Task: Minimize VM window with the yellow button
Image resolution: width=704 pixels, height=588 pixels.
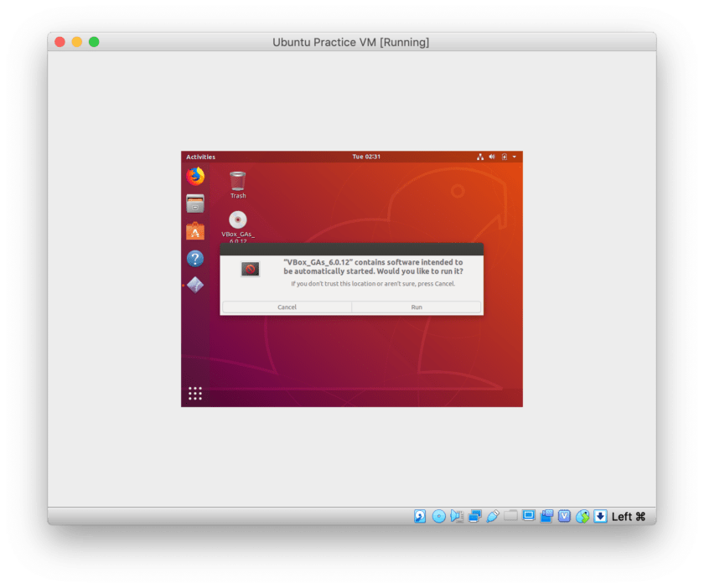Action: (x=77, y=42)
